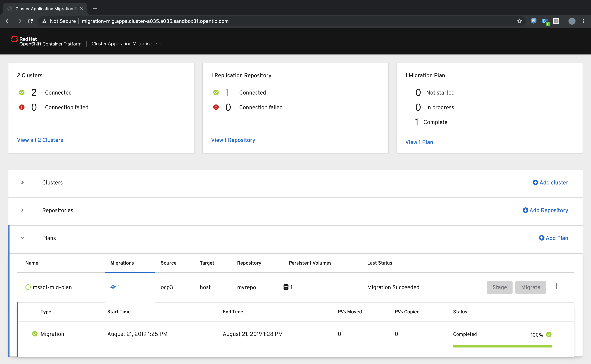Click the ocp3 source cell
591x364 pixels.
tap(167, 287)
